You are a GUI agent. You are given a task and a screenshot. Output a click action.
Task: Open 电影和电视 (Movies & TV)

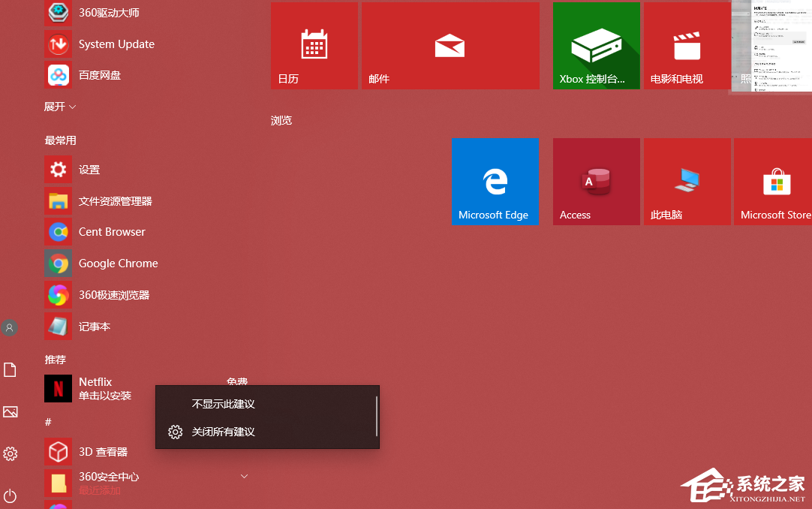pos(687,45)
